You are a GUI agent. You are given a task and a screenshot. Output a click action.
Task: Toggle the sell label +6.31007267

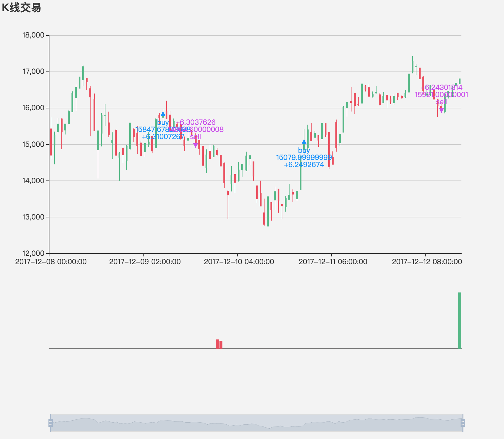(x=163, y=137)
